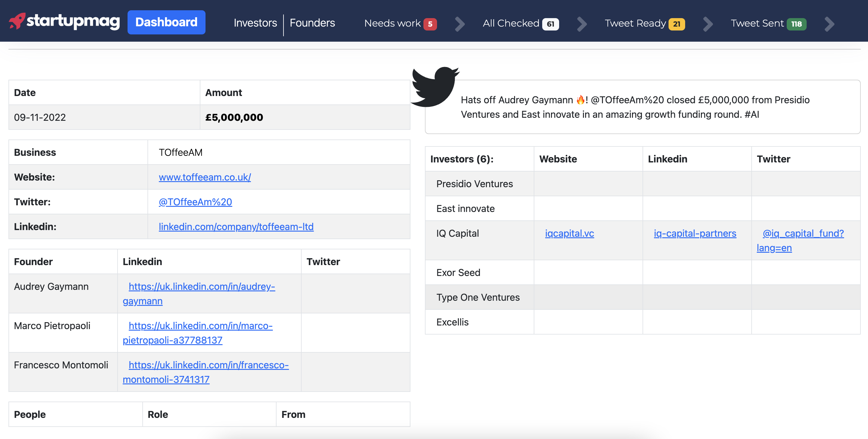Click the yellow 21 count badge
Image resolution: width=868 pixels, height=439 pixels.
click(x=677, y=24)
